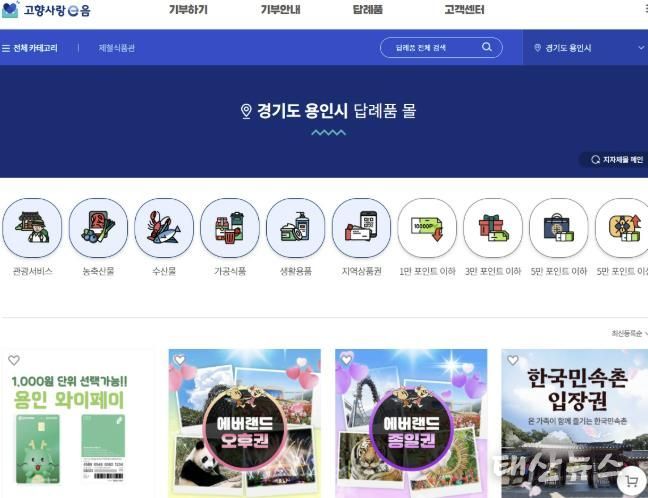Select the 농축산물 category icon
Viewport: 648px width, 498px height.
point(98,228)
